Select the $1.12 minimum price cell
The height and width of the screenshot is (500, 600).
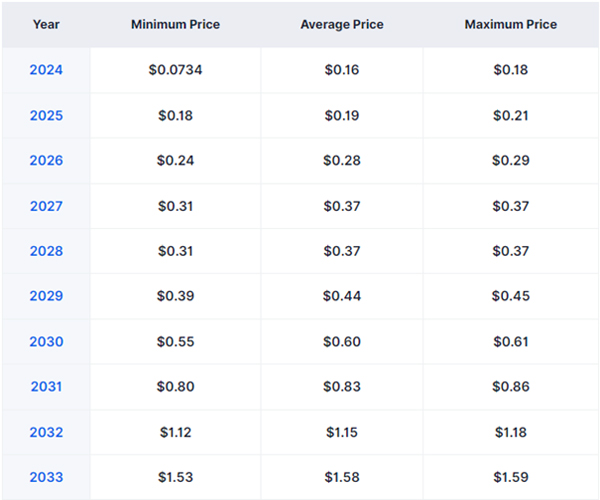[176, 432]
